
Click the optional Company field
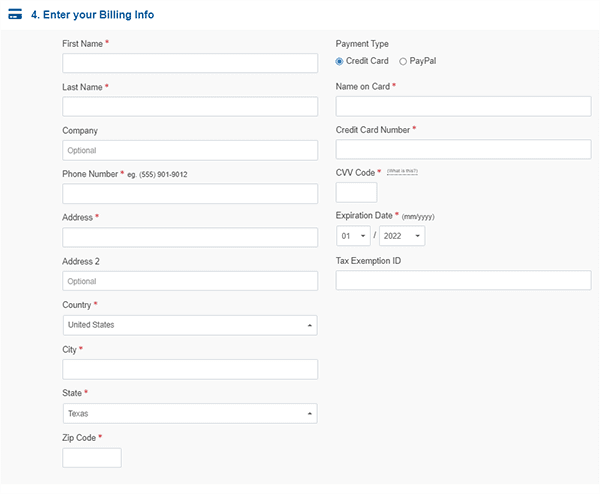coord(190,150)
